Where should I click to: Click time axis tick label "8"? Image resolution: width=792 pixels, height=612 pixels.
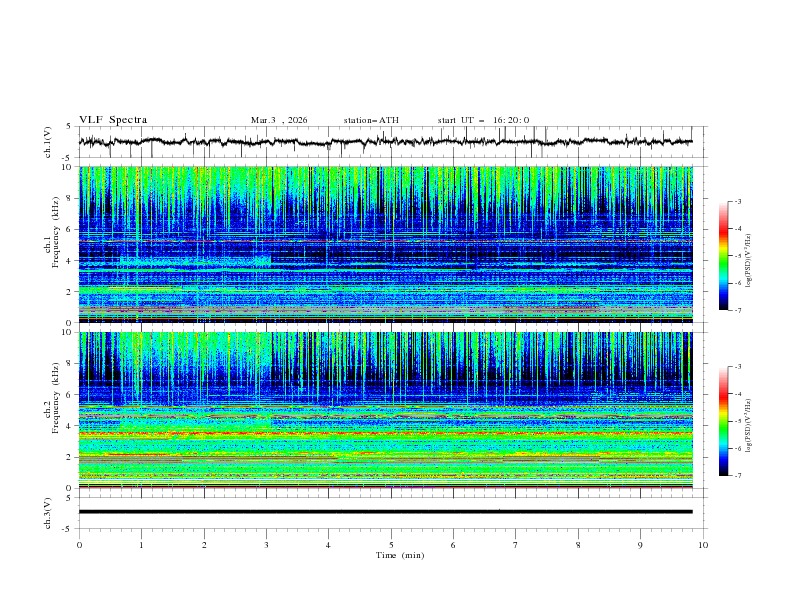click(x=578, y=545)
